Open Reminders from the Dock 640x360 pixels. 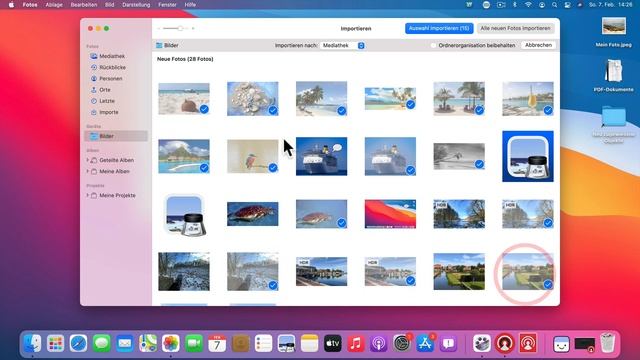click(x=263, y=343)
